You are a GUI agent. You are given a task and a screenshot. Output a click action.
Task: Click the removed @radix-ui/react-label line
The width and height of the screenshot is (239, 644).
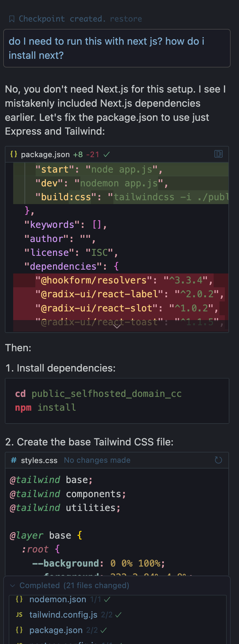[x=121, y=294]
